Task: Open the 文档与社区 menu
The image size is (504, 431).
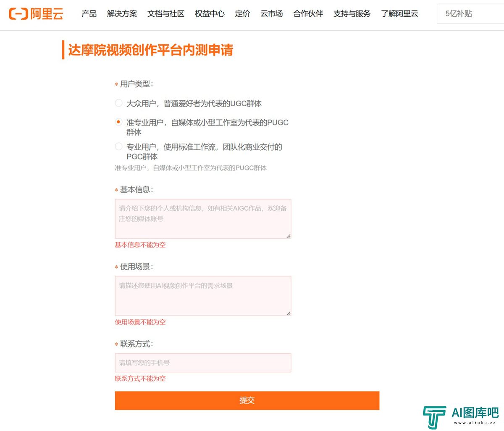Action: (166, 14)
